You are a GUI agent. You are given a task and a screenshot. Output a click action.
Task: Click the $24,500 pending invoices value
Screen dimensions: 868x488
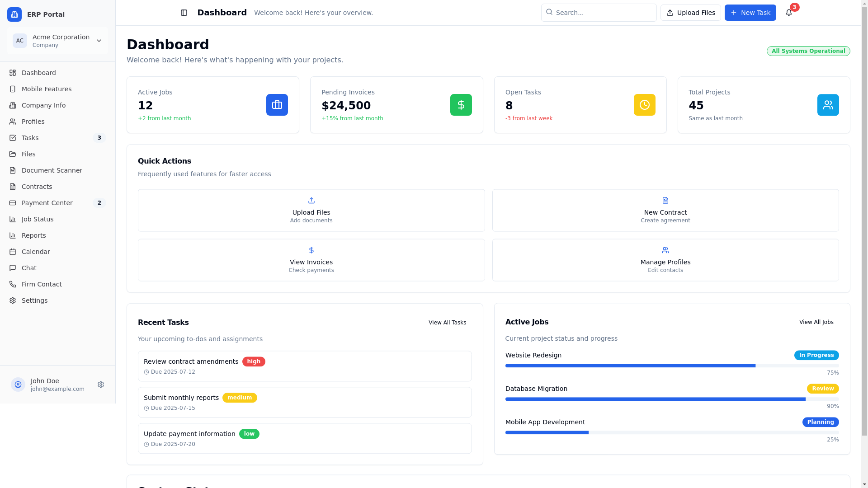point(346,106)
